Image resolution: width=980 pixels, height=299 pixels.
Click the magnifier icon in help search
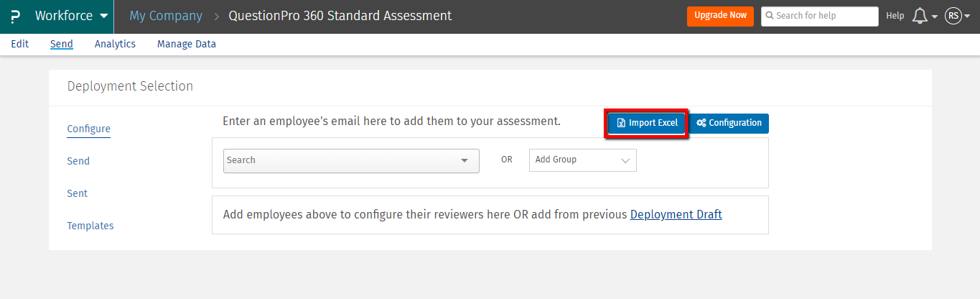[x=770, y=16]
